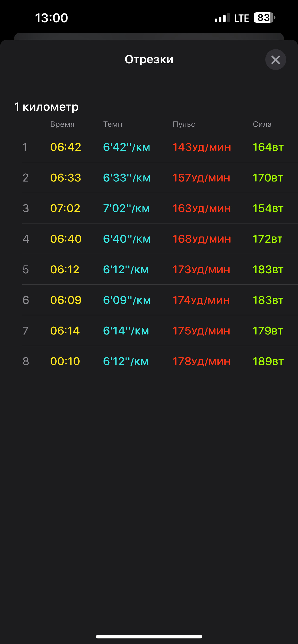
Task: Tap the LTE signal indicator
Action: (x=241, y=18)
